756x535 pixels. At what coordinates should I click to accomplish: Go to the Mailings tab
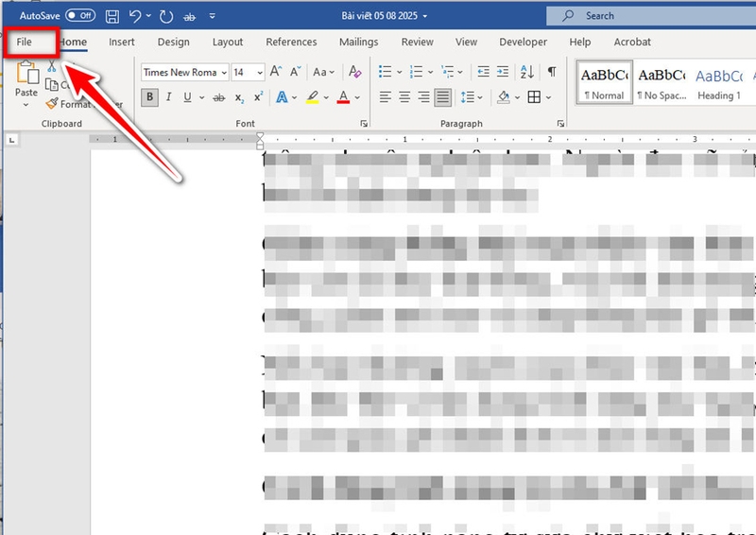(x=359, y=42)
